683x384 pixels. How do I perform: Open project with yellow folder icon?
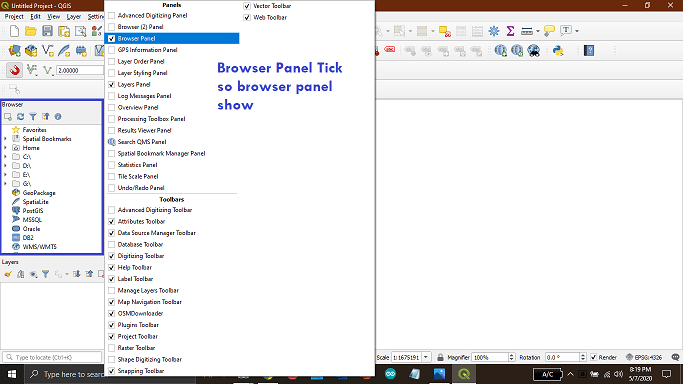(30, 31)
